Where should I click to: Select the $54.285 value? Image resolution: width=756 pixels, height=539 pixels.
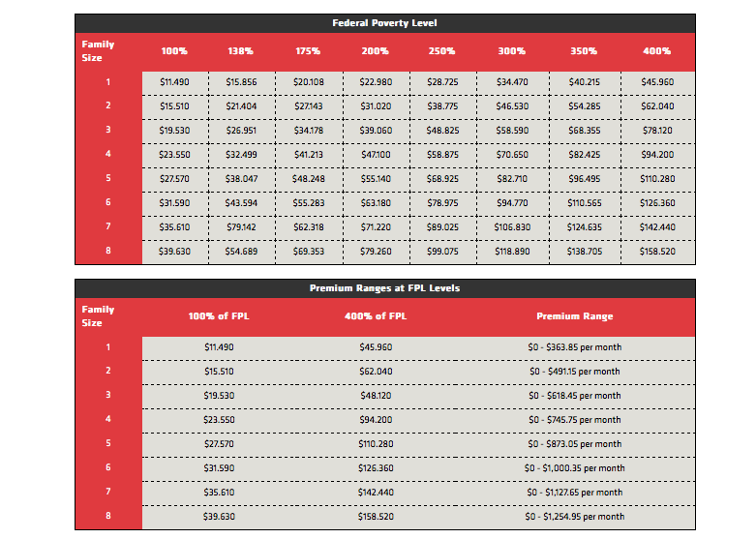pyautogui.click(x=585, y=106)
